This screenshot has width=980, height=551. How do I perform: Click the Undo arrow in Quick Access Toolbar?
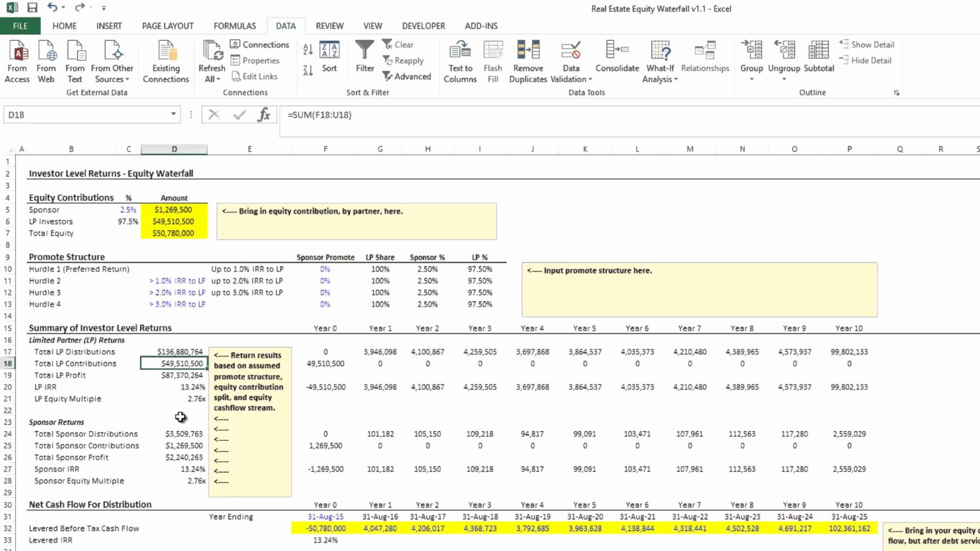[52, 7]
